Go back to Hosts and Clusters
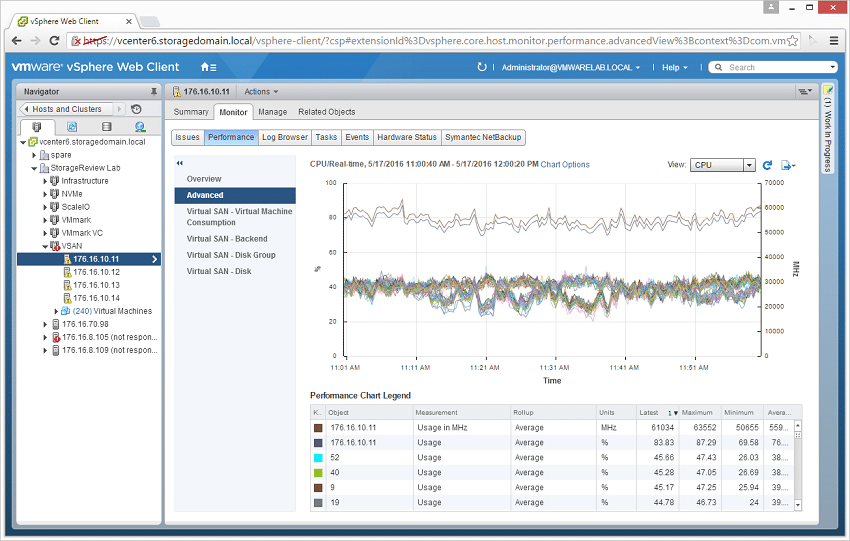The image size is (850, 541). click(66, 109)
